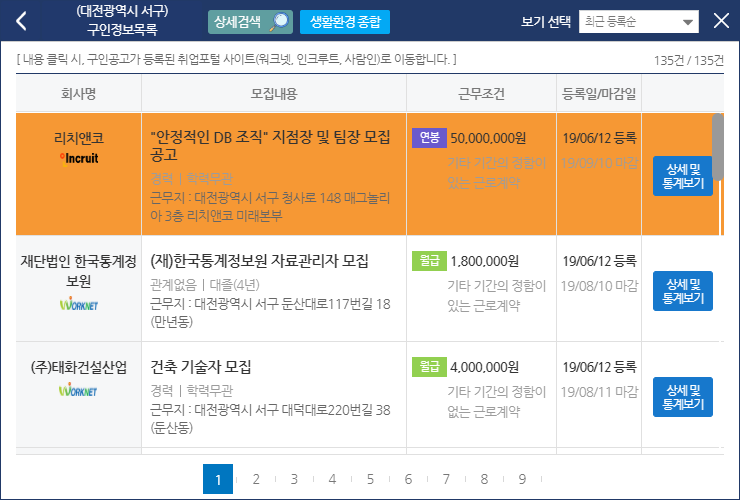740x500 pixels.
Task: Click the 근무조건 column header
Action: (481, 93)
